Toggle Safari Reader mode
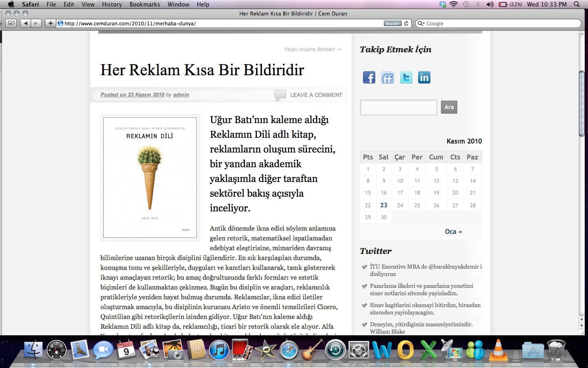The height and width of the screenshot is (368, 588). pyautogui.click(x=392, y=23)
